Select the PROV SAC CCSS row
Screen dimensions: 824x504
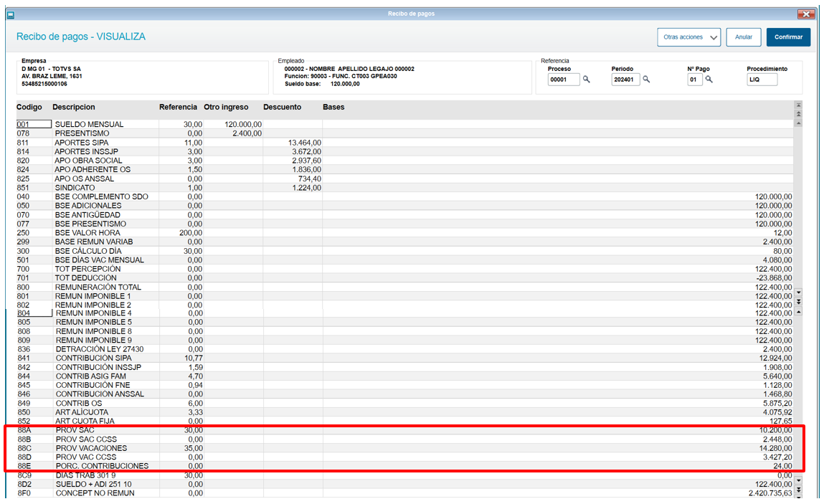pyautogui.click(x=404, y=439)
